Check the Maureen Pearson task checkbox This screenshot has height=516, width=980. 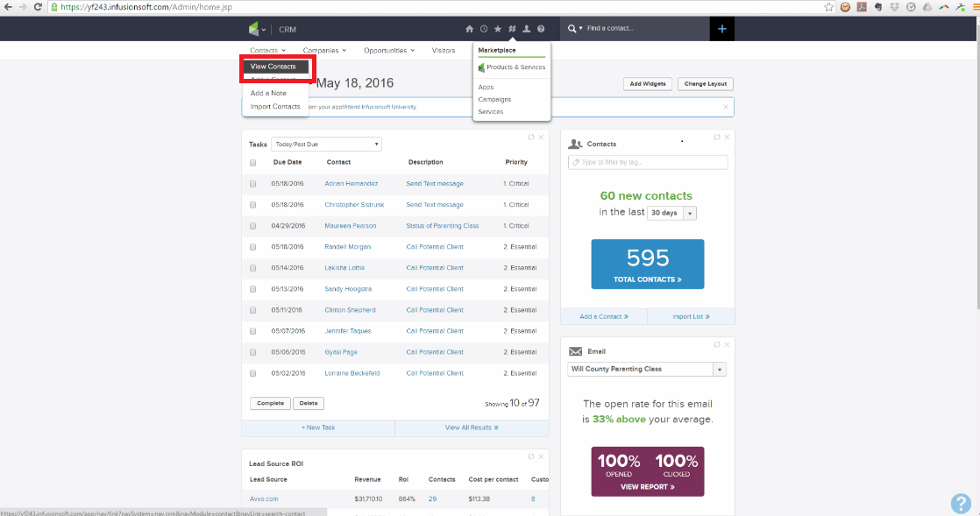coord(253,226)
